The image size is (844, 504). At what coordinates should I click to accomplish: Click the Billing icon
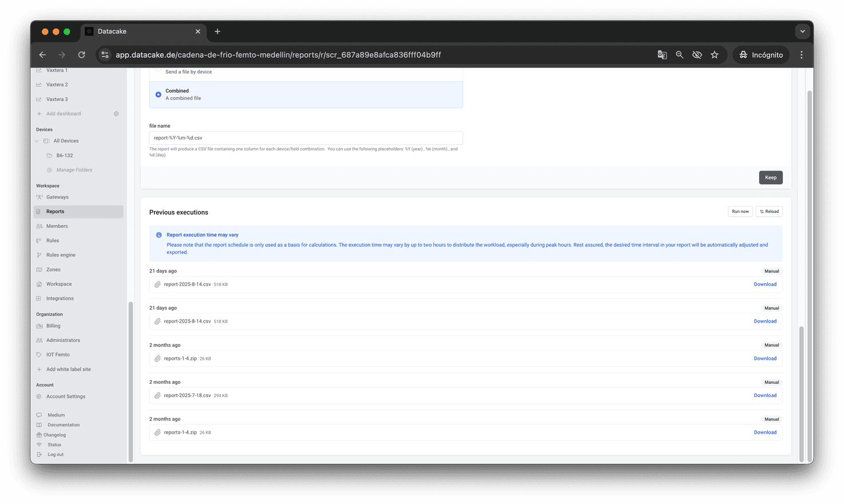click(39, 326)
